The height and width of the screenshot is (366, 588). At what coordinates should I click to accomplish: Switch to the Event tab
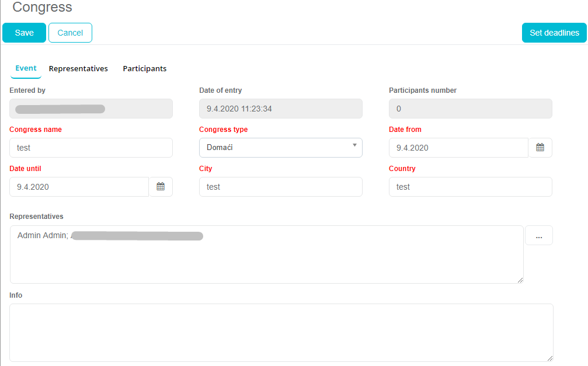26,68
